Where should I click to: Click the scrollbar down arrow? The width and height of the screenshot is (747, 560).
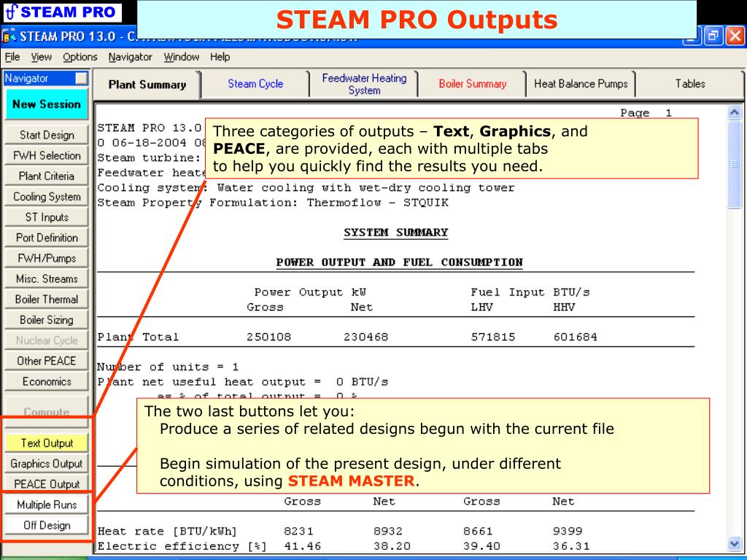(734, 544)
